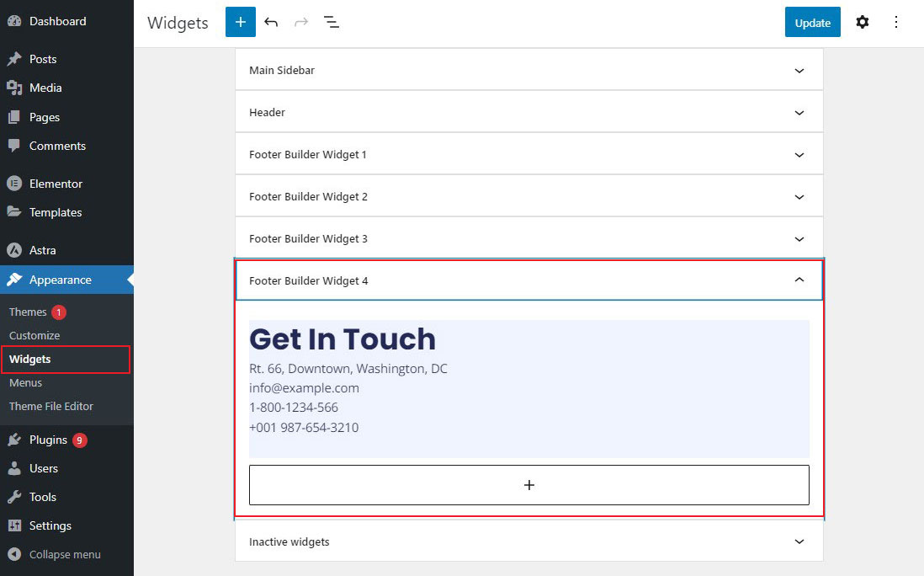Open the Themes submenu link
924x576 pixels.
tap(28, 312)
